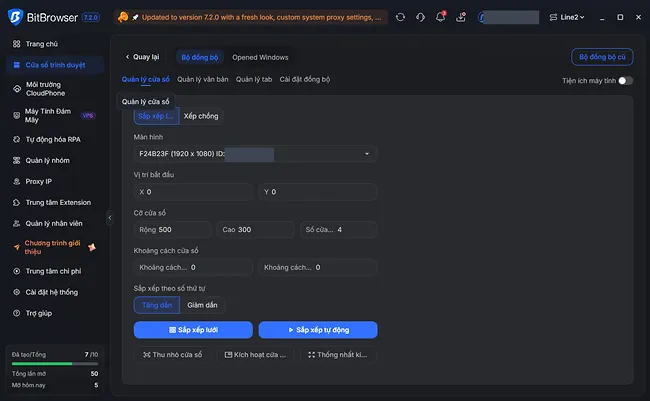The image size is (650, 401).
Task: Click the announcement bell icon in banner
Action: [x=123, y=17]
